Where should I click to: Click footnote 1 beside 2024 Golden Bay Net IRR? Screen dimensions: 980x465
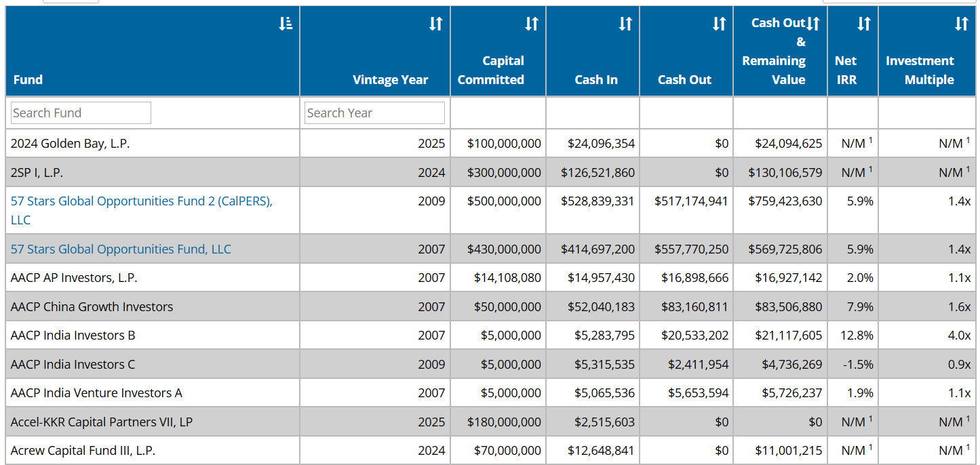(871, 140)
